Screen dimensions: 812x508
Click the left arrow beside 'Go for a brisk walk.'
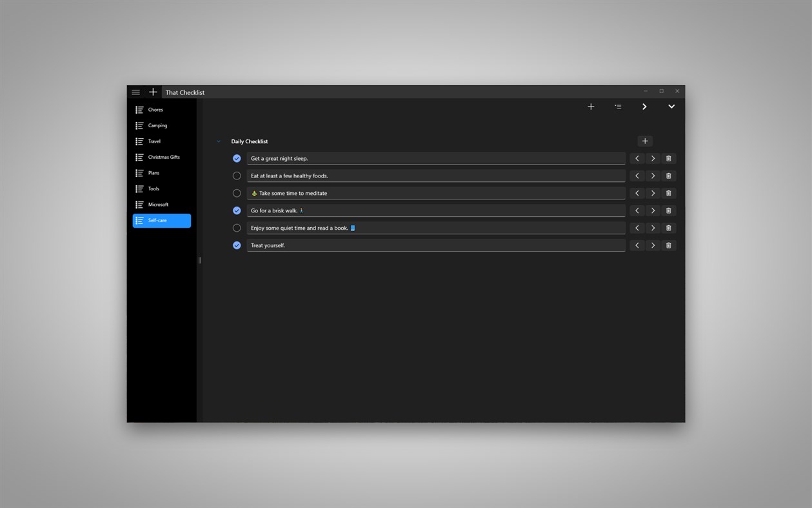pyautogui.click(x=637, y=210)
